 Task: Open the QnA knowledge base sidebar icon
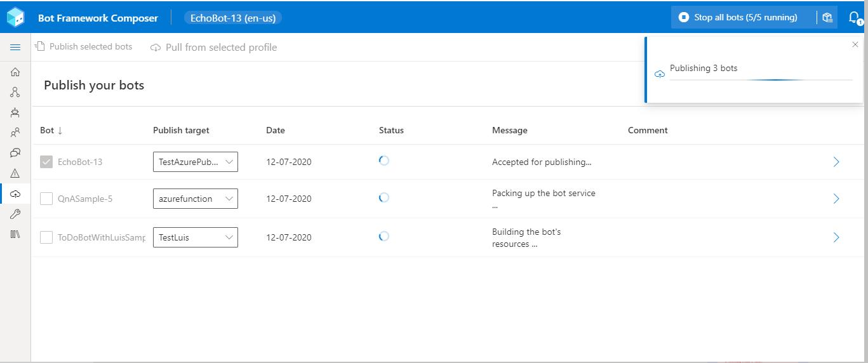pos(15,153)
